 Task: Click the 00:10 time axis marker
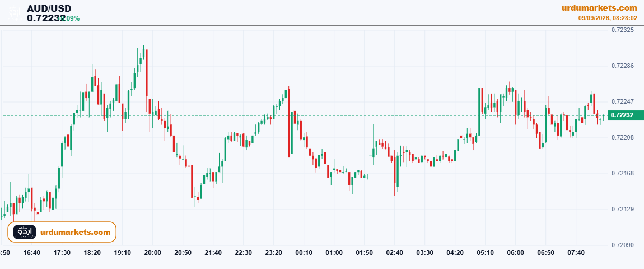[304, 252]
